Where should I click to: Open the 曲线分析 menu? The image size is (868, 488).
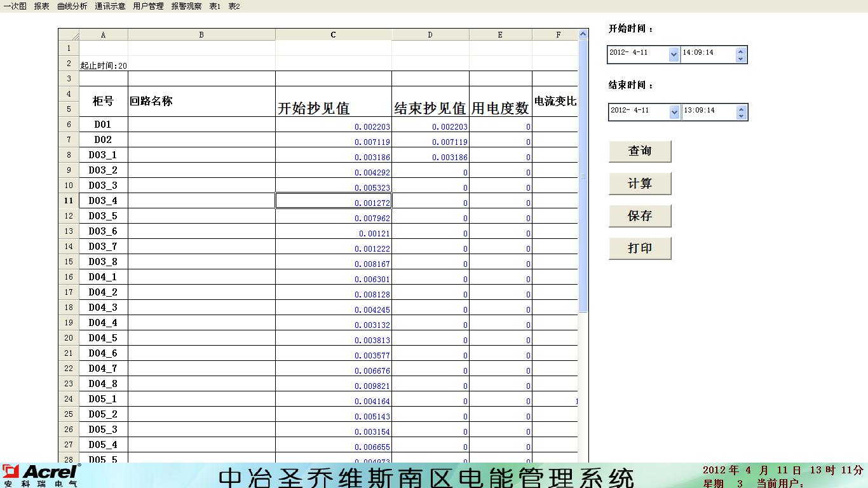(72, 6)
